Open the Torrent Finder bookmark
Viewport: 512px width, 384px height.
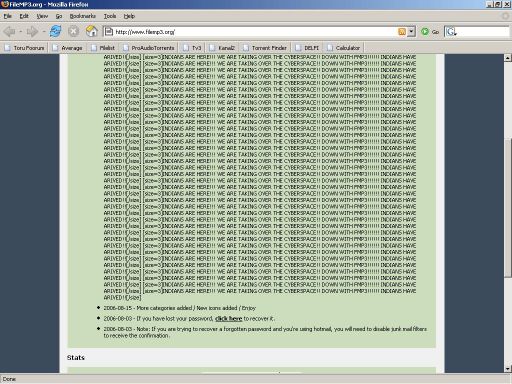tap(265, 48)
